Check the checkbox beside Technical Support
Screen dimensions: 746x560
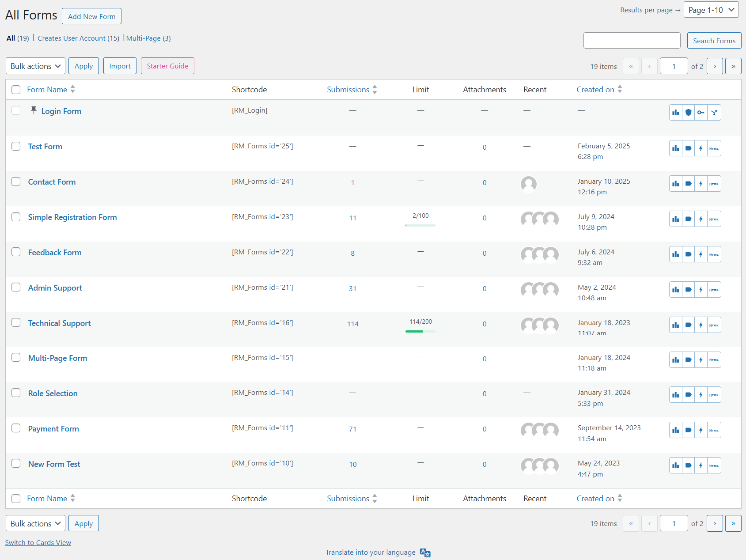(x=16, y=322)
